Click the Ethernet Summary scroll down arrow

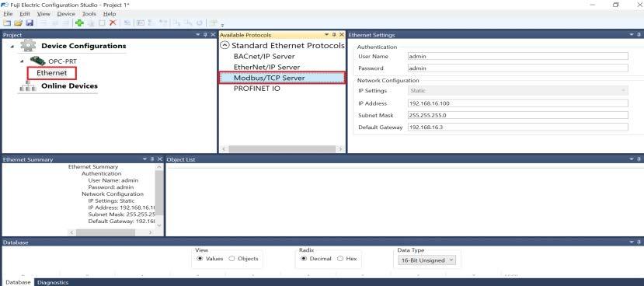pos(159,225)
